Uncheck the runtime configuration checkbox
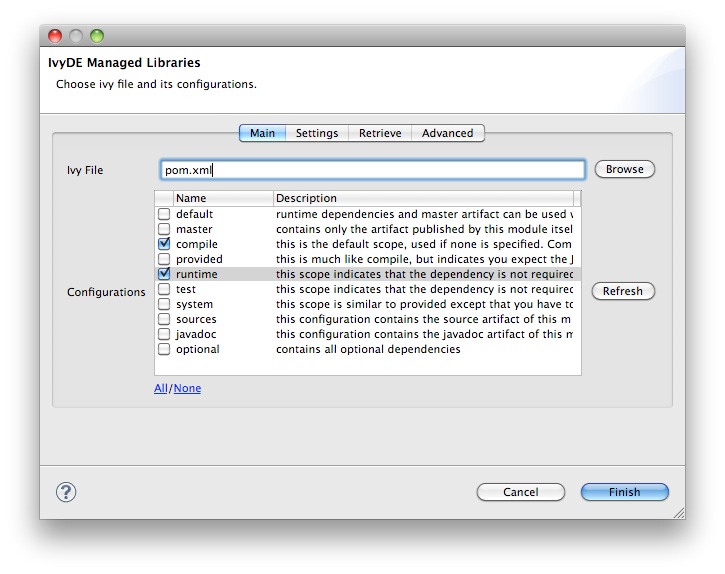The image size is (725, 574). 164,274
